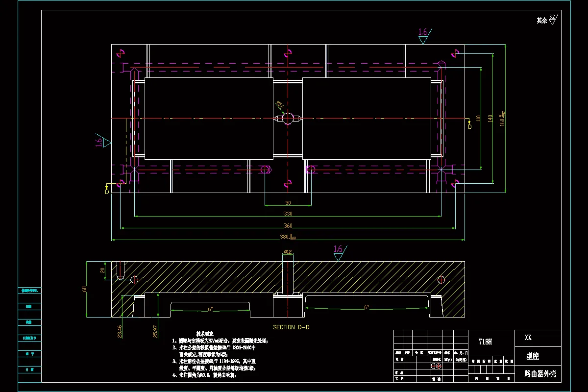Click the projection symbol in the title block
Viewport: 588px width, 392px height.
[x=437, y=366]
